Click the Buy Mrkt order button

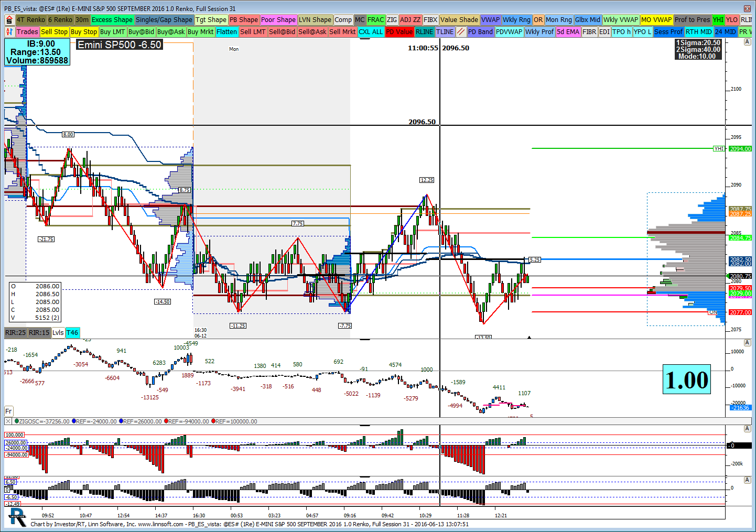[200, 32]
